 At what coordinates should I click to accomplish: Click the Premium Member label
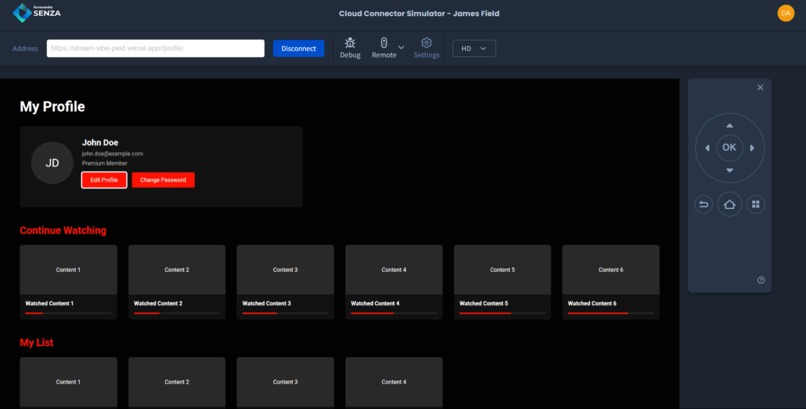point(105,163)
